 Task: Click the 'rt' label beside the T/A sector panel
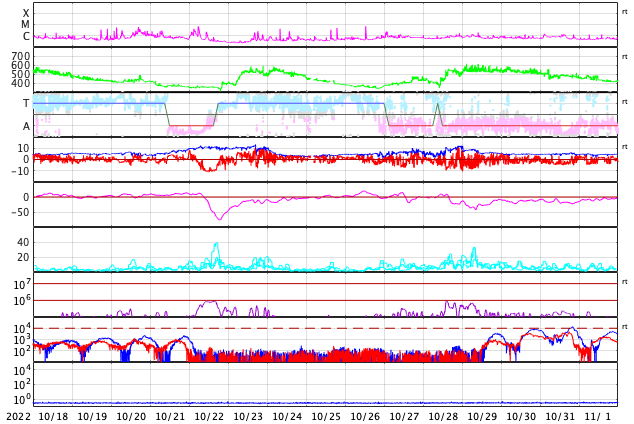point(625,102)
